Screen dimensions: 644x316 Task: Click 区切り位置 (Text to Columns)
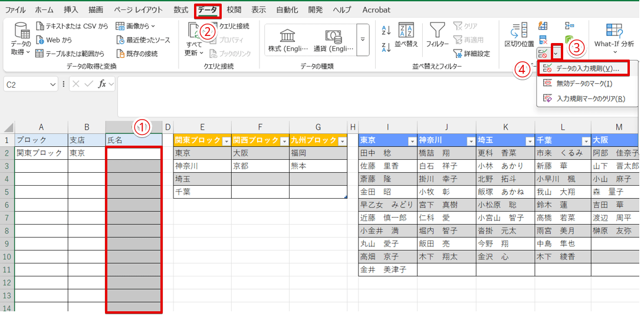point(519,35)
